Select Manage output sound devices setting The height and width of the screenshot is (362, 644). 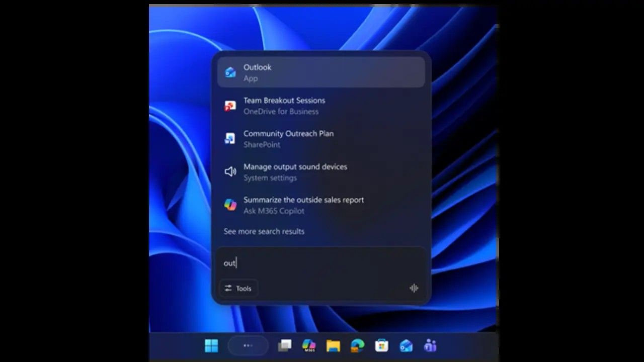(321, 172)
